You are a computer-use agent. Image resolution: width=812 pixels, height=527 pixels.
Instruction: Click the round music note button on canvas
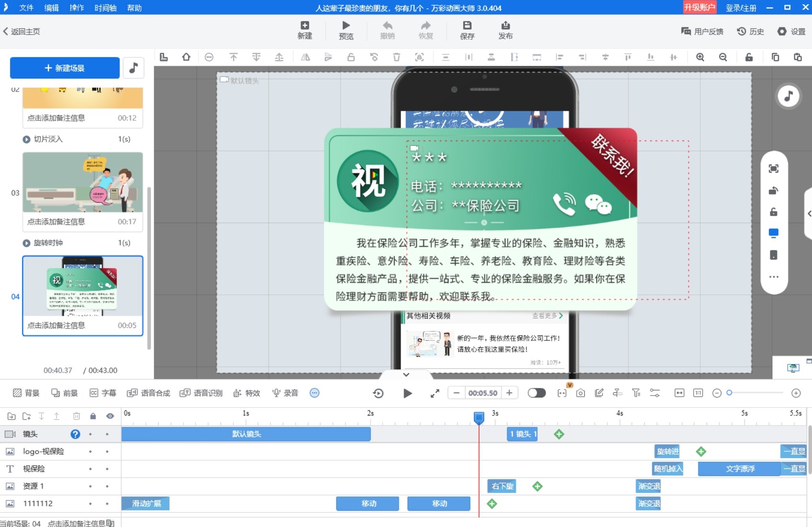pos(789,96)
